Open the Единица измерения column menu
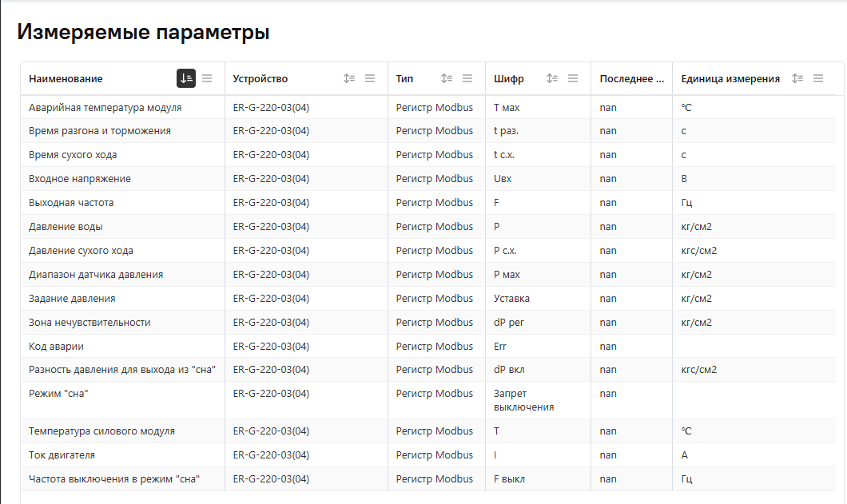Viewport: 847px width, 504px height. pos(817,78)
